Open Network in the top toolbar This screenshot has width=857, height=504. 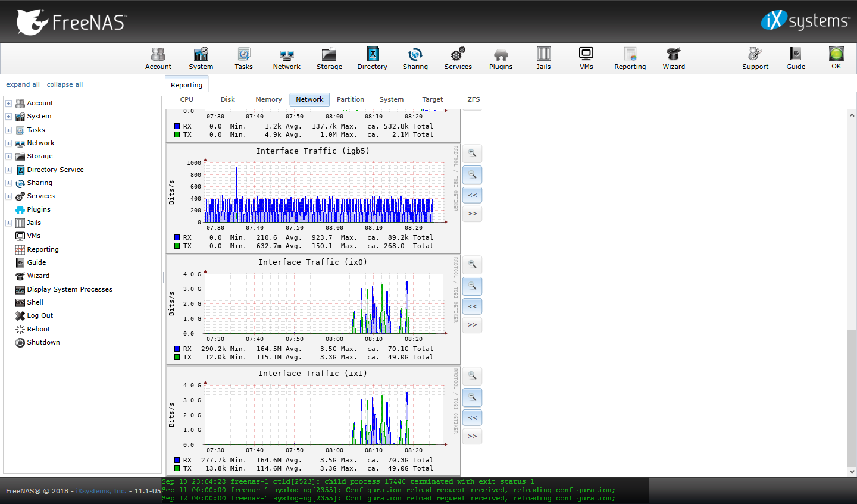[x=287, y=58]
